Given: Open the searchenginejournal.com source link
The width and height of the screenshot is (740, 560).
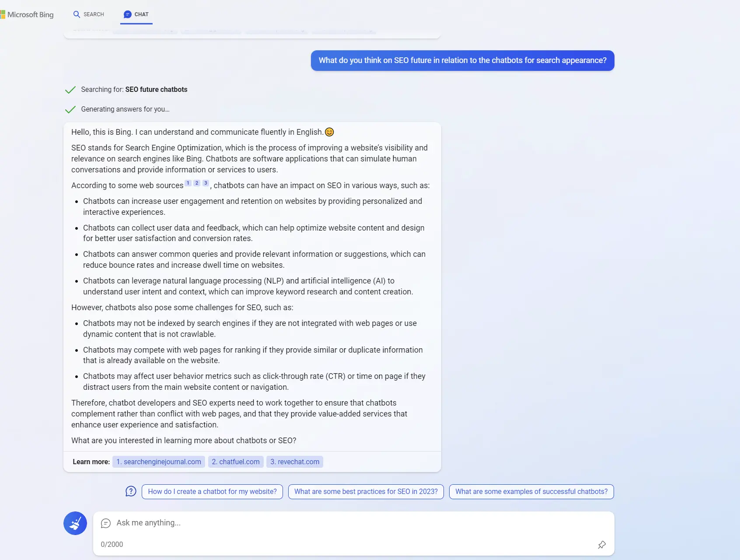Looking at the screenshot, I should [x=159, y=462].
